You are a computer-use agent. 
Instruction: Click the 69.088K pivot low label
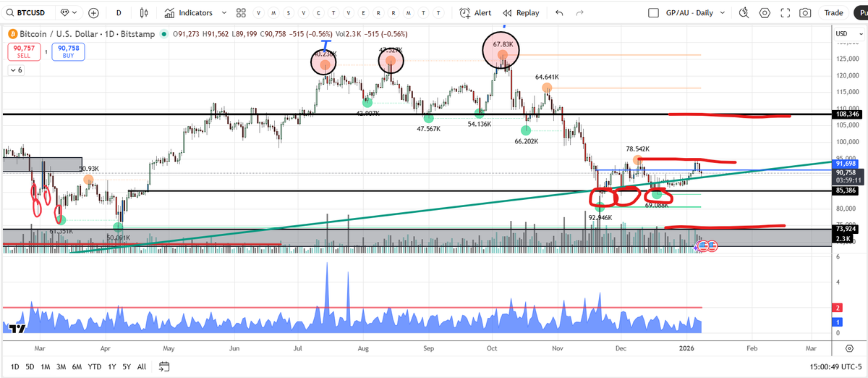click(657, 206)
